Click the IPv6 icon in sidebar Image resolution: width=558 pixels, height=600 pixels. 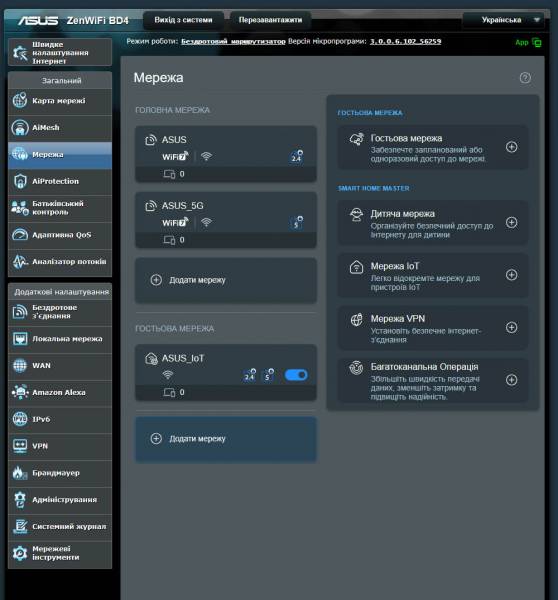20,419
